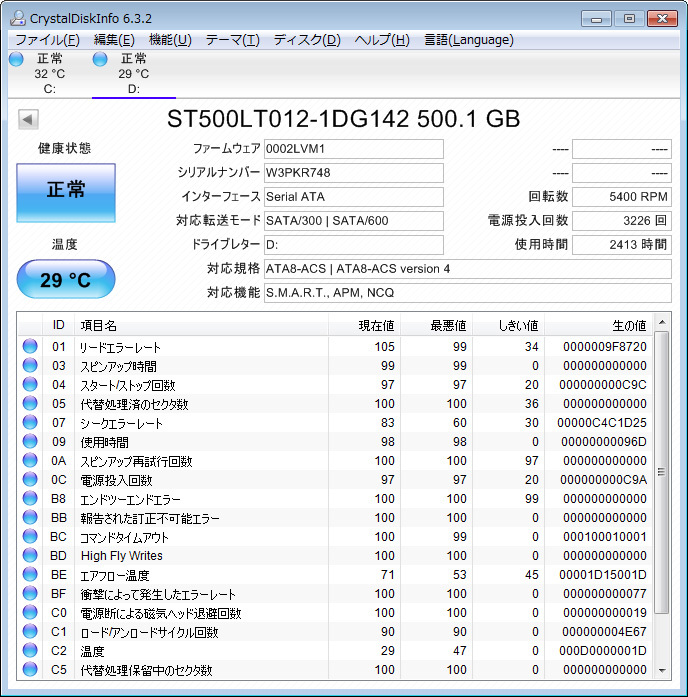Minimize the CrystalDiskInfo window
688x697 pixels.
596,19
